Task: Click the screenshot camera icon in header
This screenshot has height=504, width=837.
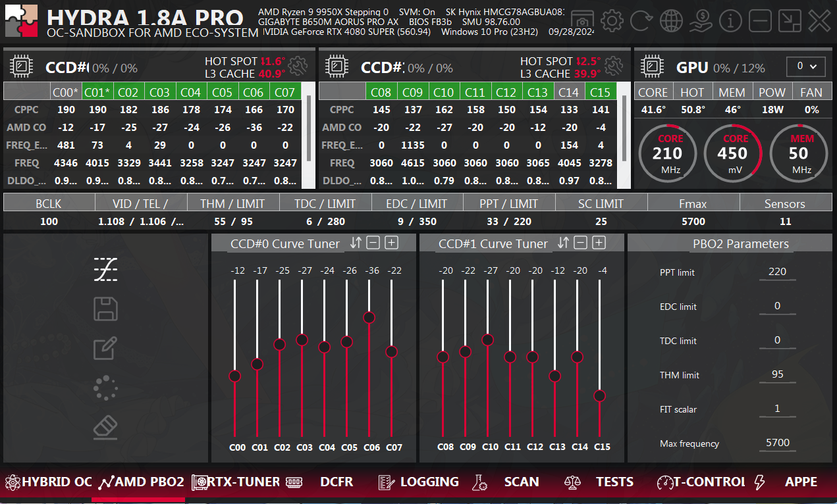Action: click(582, 21)
